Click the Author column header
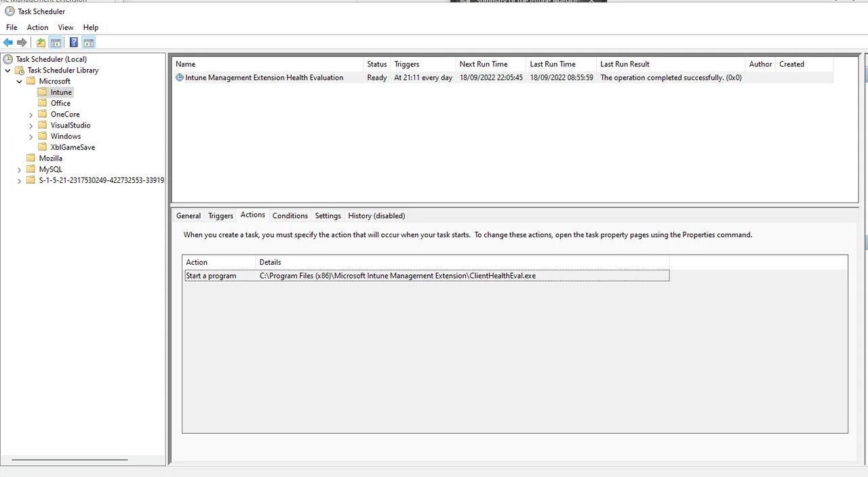 coord(760,64)
